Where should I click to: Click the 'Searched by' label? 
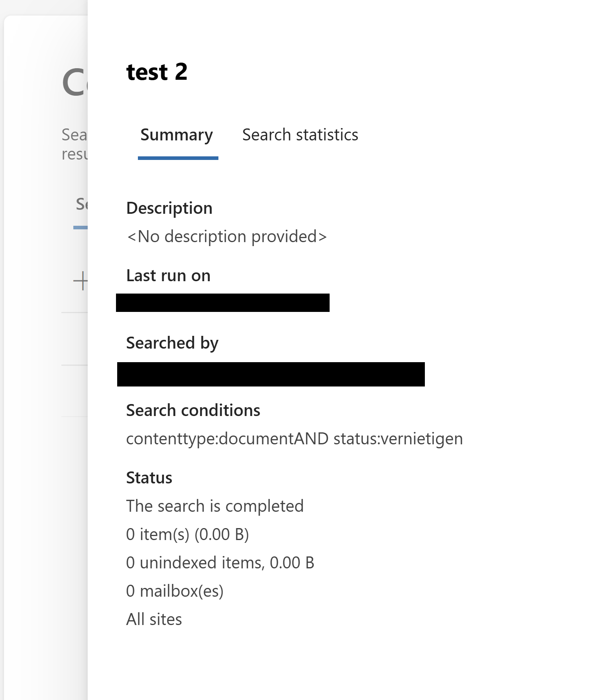[x=172, y=343]
